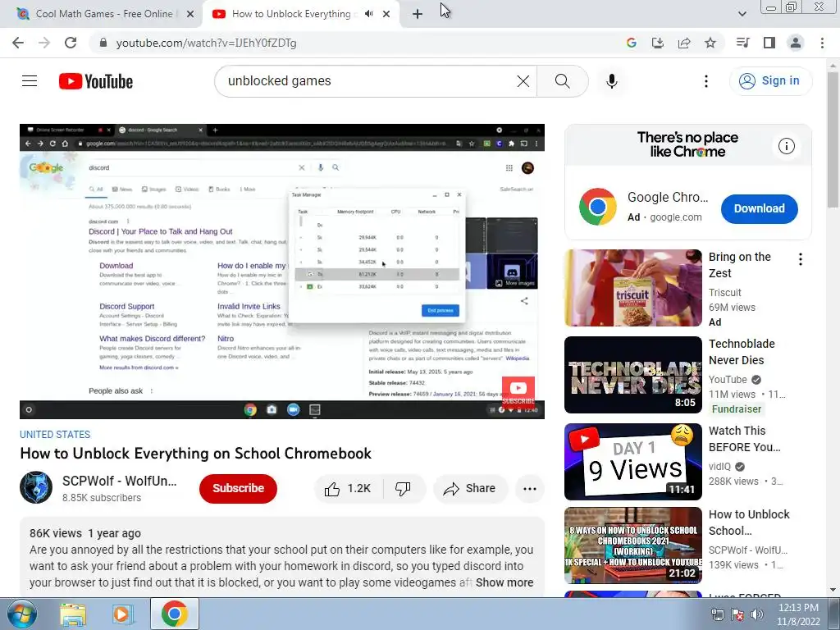Image resolution: width=840 pixels, height=630 pixels.
Task: Open more actions ellipsis under video
Action: pos(529,488)
